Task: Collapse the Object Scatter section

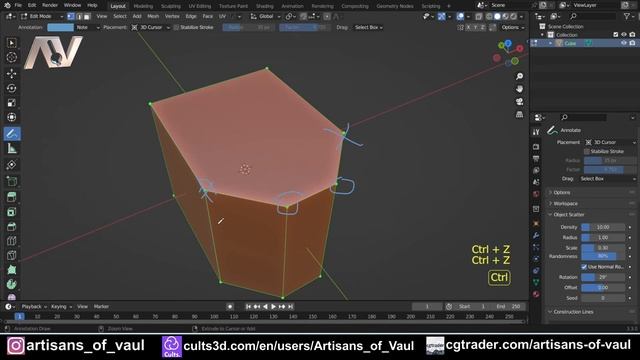Action: click(x=568, y=214)
